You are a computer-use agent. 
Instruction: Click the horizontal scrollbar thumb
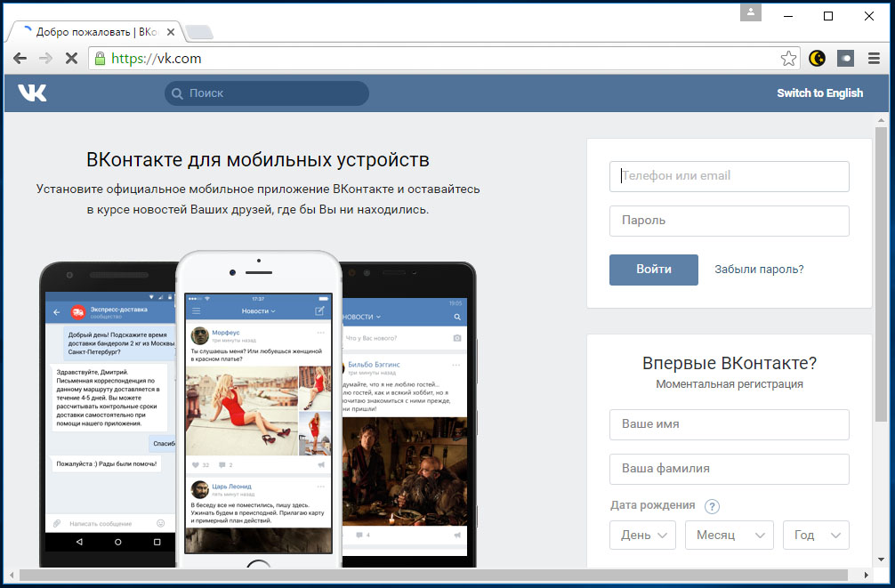433,575
